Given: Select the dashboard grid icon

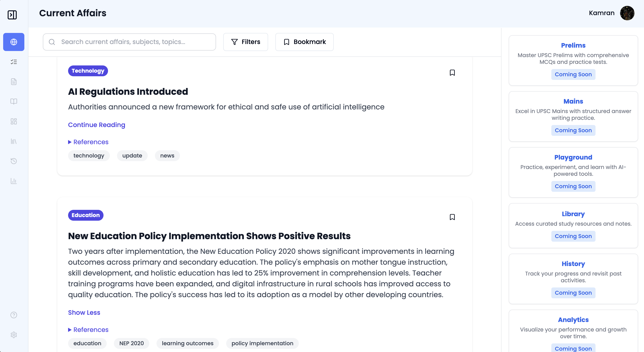Looking at the screenshot, I should click(x=14, y=121).
